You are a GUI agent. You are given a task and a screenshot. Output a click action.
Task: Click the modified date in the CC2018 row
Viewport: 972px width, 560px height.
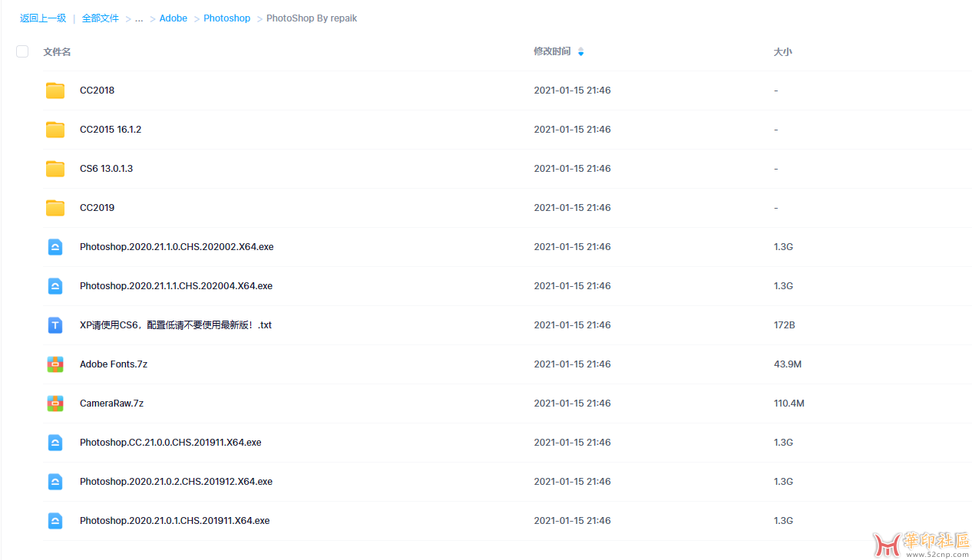[573, 91]
